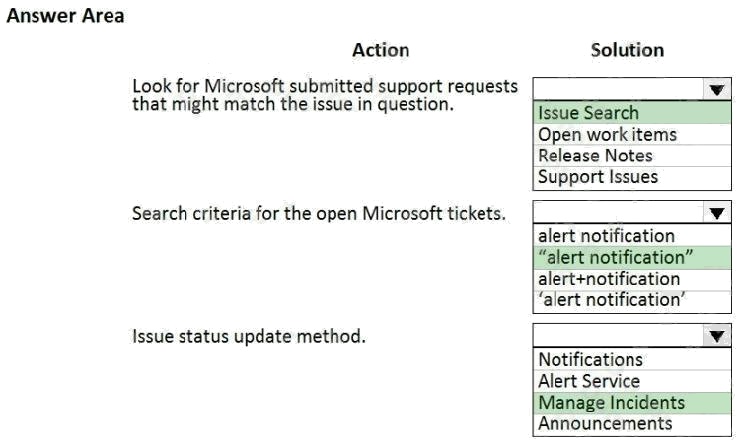Pick single-quoted 'alert notification' option
The width and height of the screenshot is (740, 444).
(610, 299)
